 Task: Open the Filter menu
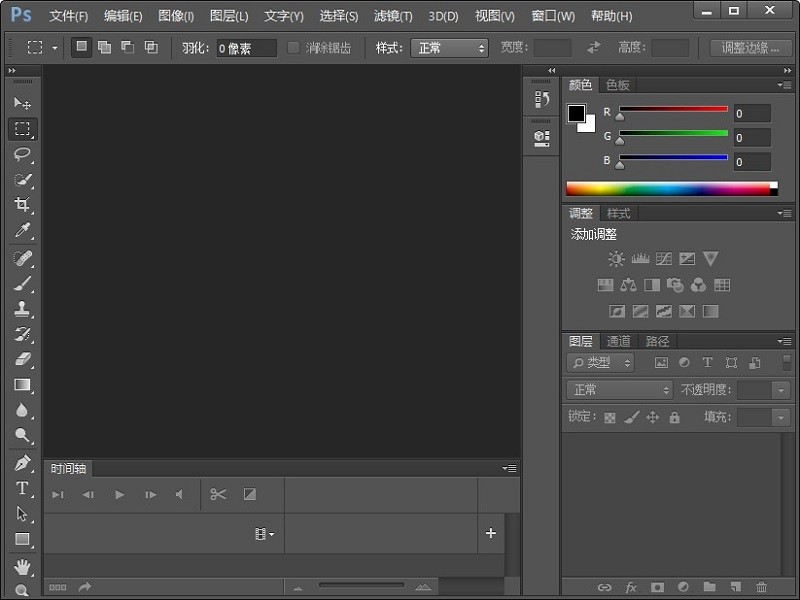point(392,16)
